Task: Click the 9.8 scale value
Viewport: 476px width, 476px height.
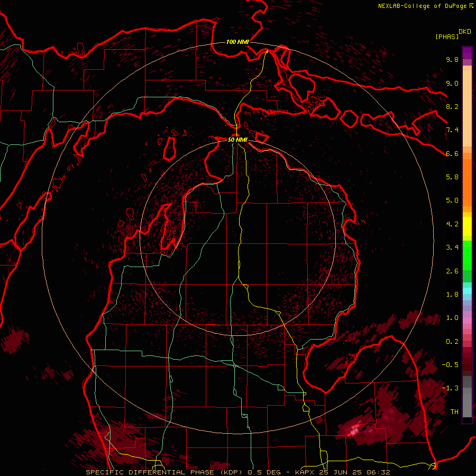Action: (x=452, y=59)
